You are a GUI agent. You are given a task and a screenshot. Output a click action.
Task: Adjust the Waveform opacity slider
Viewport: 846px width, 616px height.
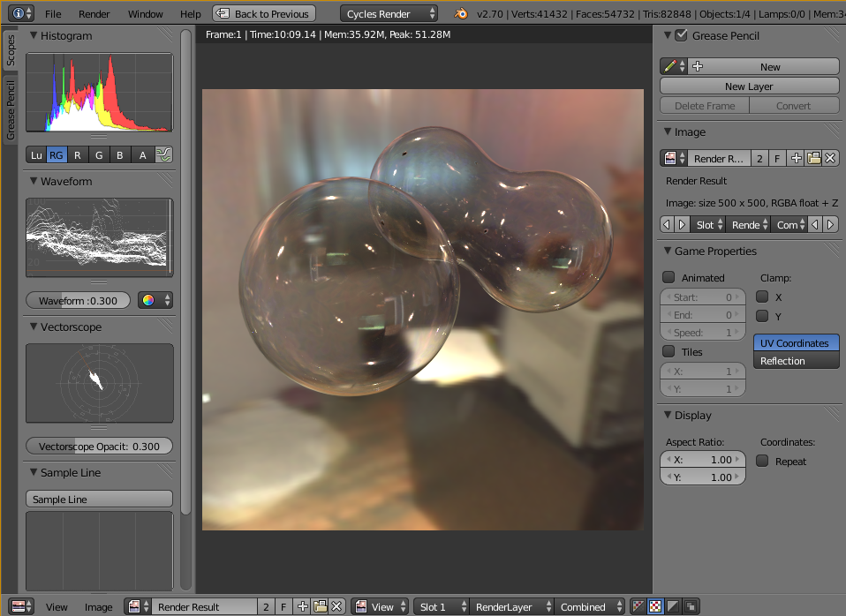pos(79,300)
